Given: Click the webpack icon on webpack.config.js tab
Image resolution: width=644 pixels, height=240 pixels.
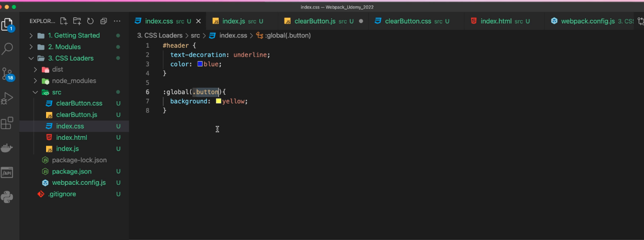Looking at the screenshot, I should click(555, 21).
